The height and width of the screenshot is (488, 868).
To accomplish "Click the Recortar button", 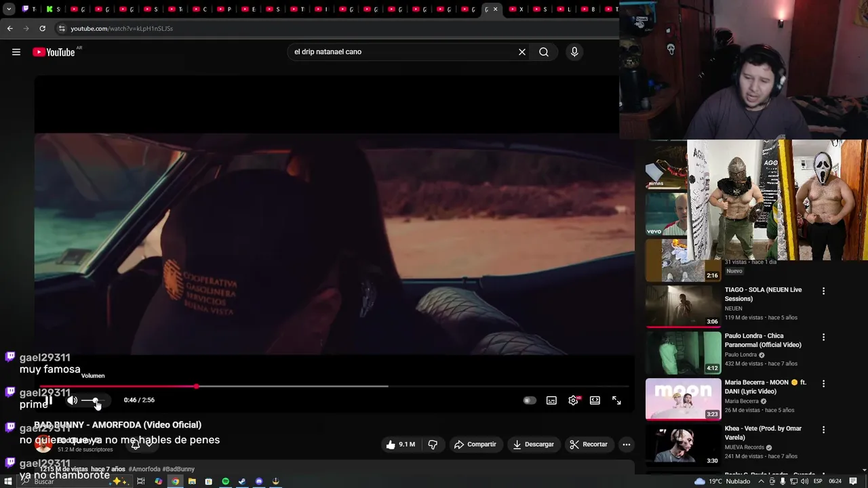I will tap(589, 445).
